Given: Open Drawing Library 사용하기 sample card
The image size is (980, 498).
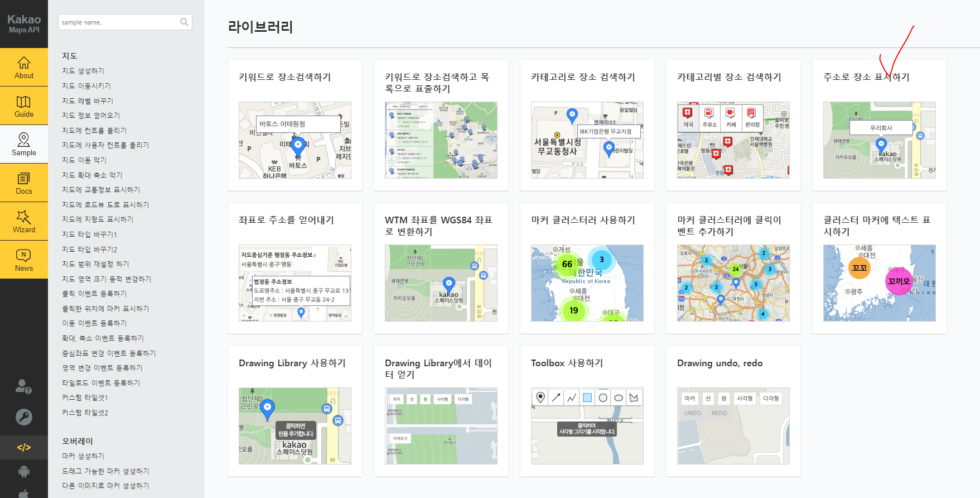Looking at the screenshot, I should tap(295, 411).
